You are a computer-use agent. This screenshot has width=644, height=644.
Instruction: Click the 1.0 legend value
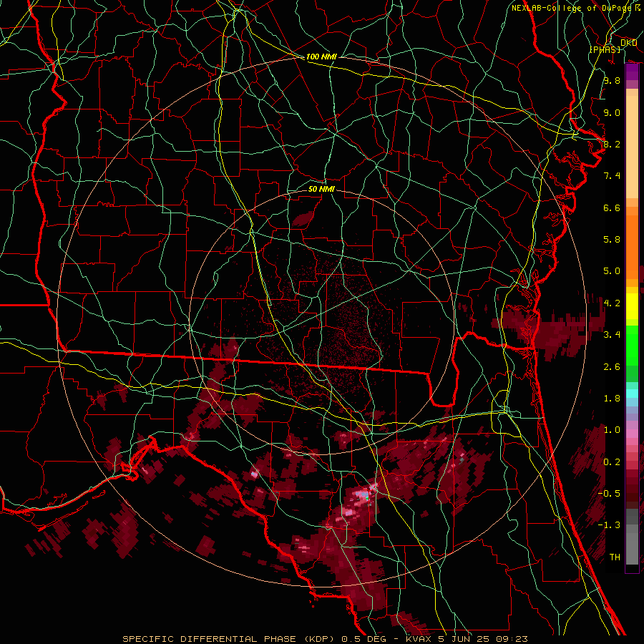[612, 430]
